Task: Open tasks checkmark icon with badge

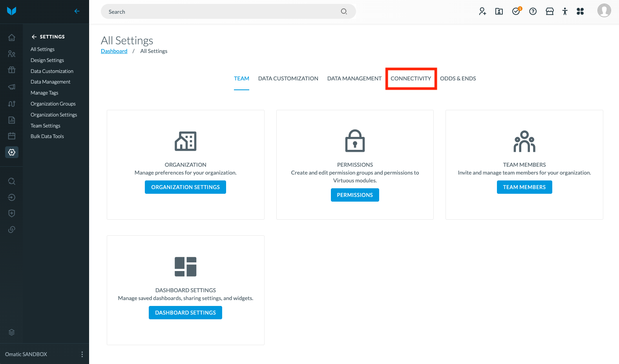Action: click(x=517, y=11)
